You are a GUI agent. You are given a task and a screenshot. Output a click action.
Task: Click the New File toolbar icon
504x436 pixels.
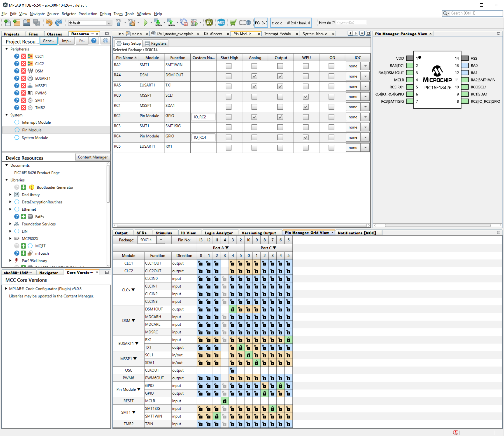[7, 23]
